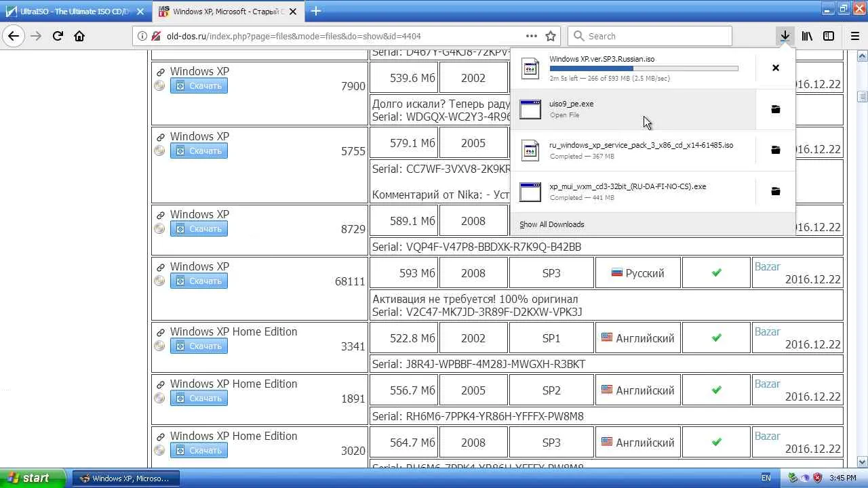Open containing folder for xp_mui_wxm_cd3-32bit exe
Screen dimensions: 868x488
pos(776,192)
